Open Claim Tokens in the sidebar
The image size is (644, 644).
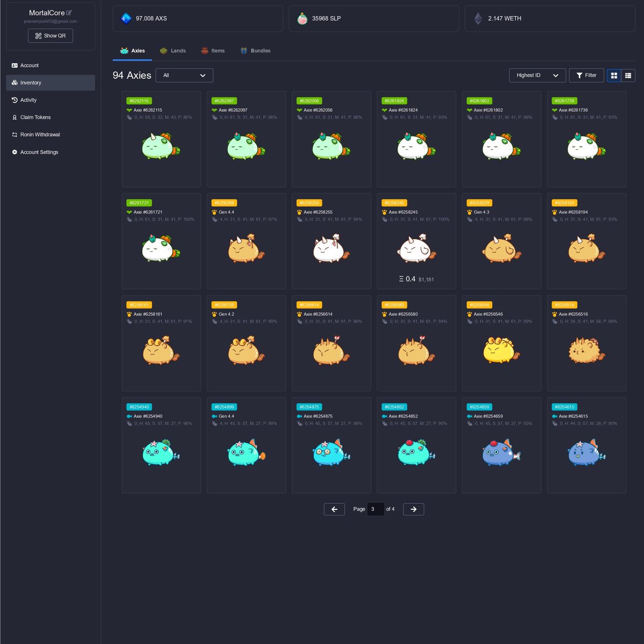(x=50, y=117)
